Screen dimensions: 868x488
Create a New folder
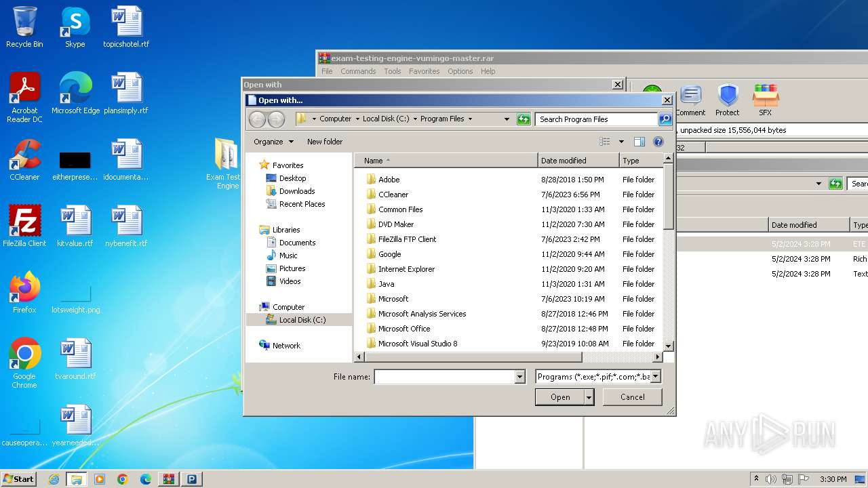click(325, 142)
